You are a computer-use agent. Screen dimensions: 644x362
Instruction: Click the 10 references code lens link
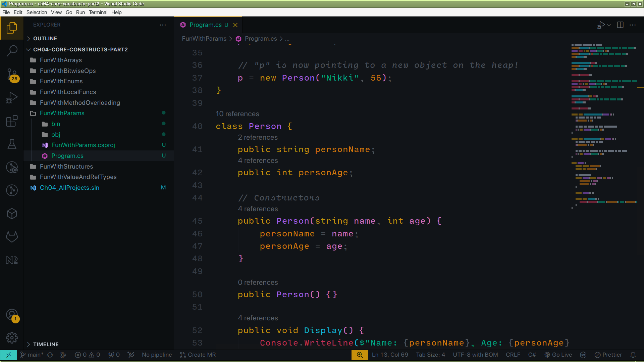pos(237,114)
